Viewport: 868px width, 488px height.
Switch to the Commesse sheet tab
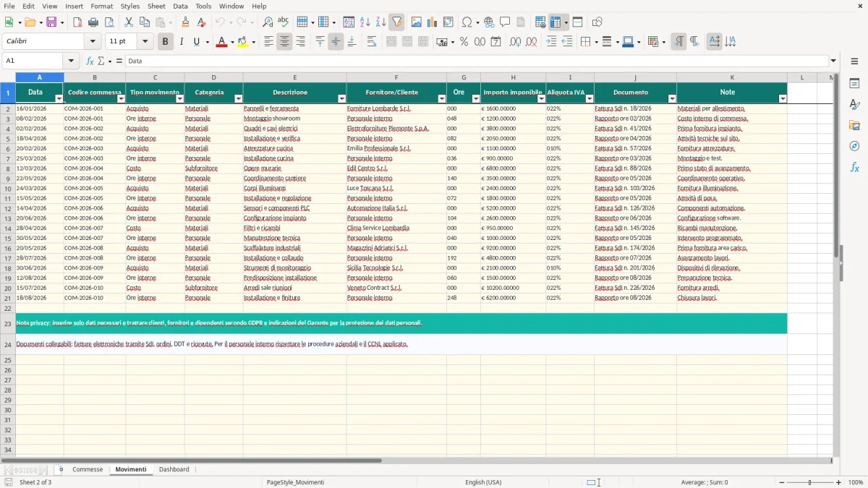click(88, 469)
